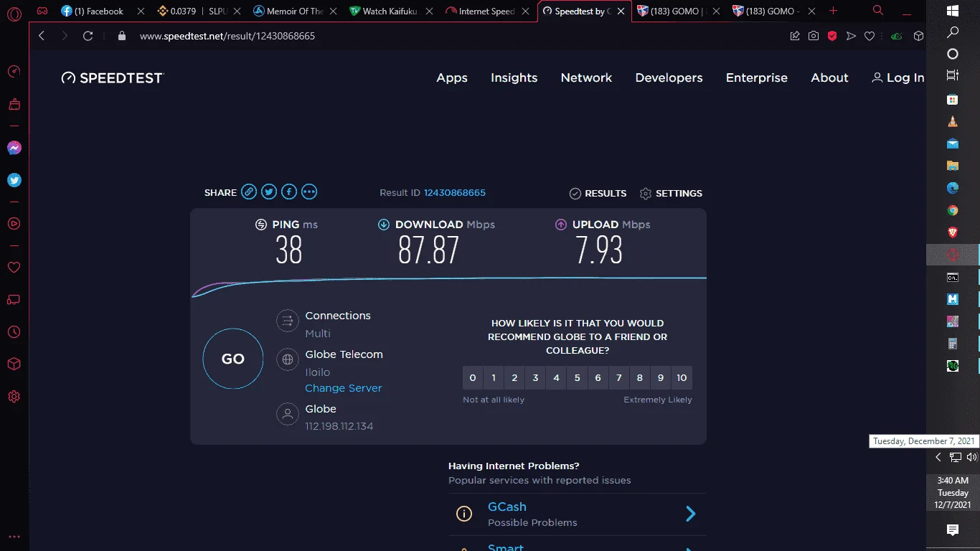Open the Windows Start menu
This screenshot has width=980, height=551.
(x=953, y=11)
